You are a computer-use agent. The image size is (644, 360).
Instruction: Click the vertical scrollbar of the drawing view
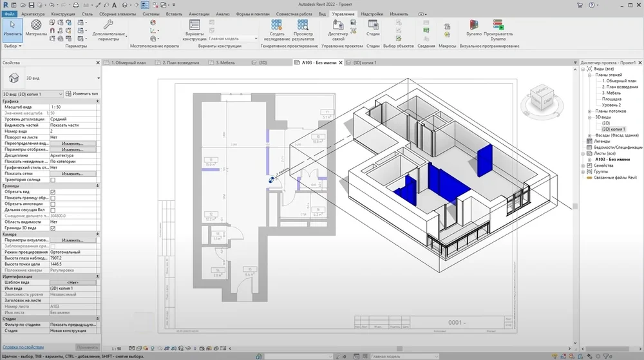click(575, 206)
